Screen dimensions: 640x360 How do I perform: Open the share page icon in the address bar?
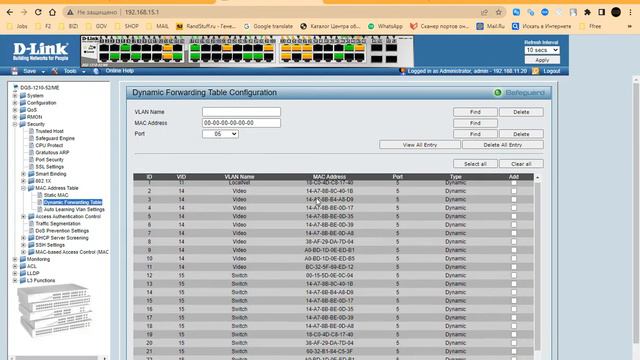point(484,12)
